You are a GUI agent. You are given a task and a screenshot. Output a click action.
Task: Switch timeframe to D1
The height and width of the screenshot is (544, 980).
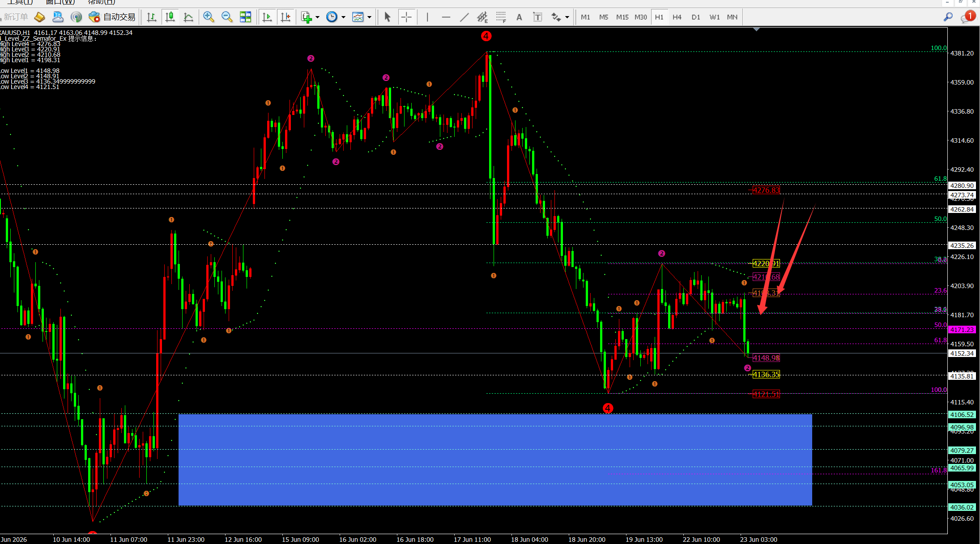[696, 17]
